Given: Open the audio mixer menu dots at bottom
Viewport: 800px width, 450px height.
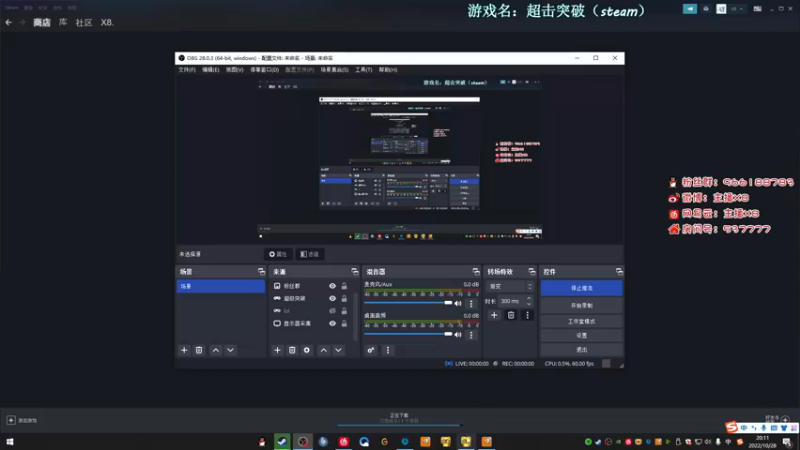Looking at the screenshot, I should [x=388, y=351].
